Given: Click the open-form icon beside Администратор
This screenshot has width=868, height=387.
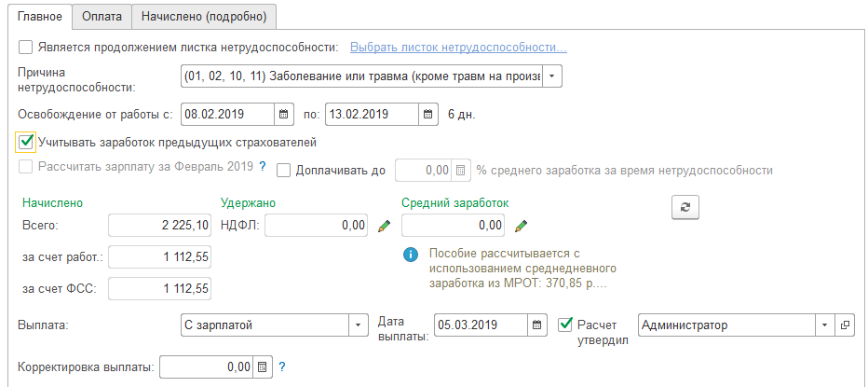Looking at the screenshot, I should 845,325.
